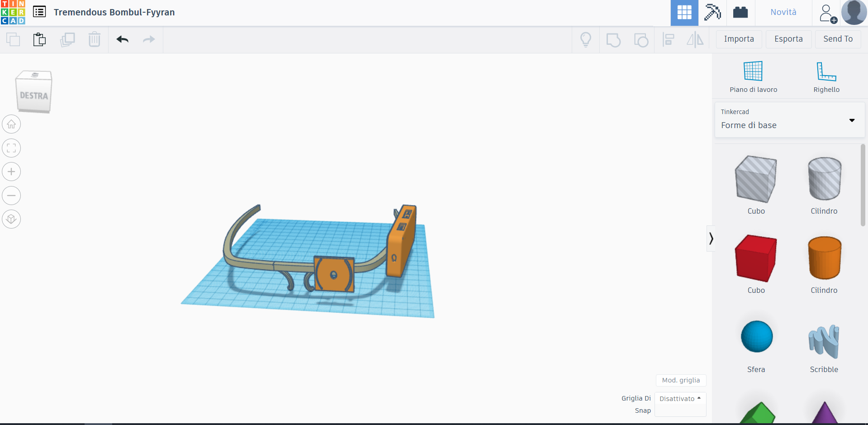Click the Delete trash icon

tap(95, 39)
